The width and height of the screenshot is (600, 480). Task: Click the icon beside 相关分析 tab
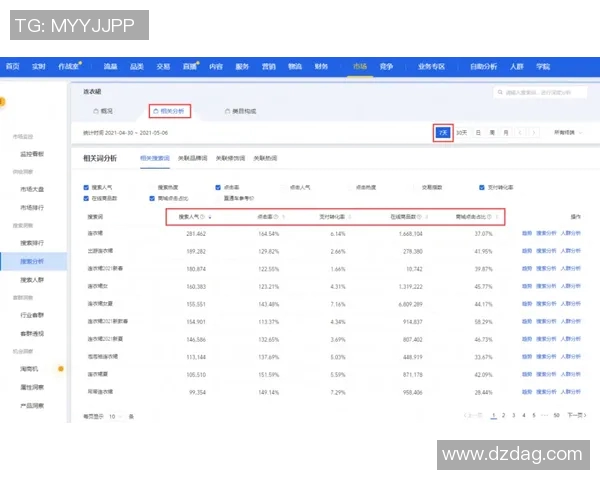(153, 111)
